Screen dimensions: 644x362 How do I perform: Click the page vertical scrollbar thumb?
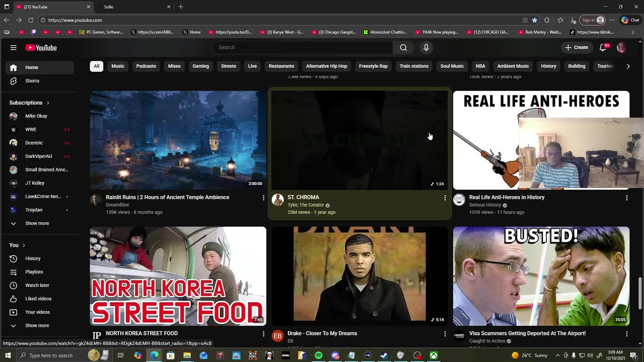point(640,294)
